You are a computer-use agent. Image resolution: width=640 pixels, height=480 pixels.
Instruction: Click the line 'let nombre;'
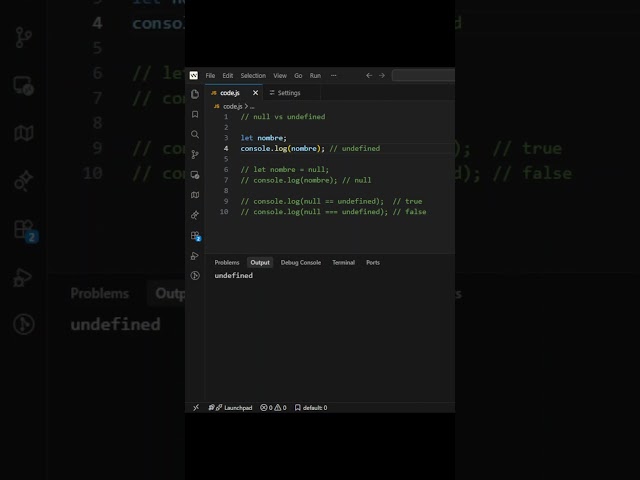pyautogui.click(x=264, y=138)
